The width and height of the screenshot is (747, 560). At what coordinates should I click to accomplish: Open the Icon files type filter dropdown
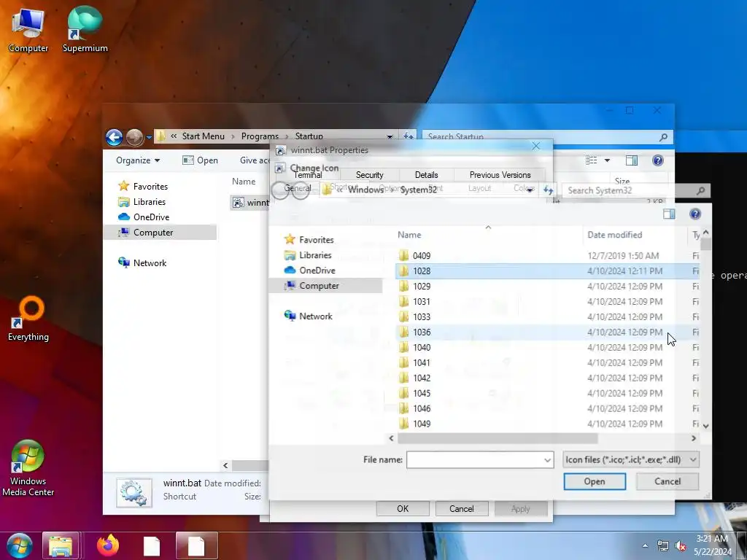click(631, 459)
